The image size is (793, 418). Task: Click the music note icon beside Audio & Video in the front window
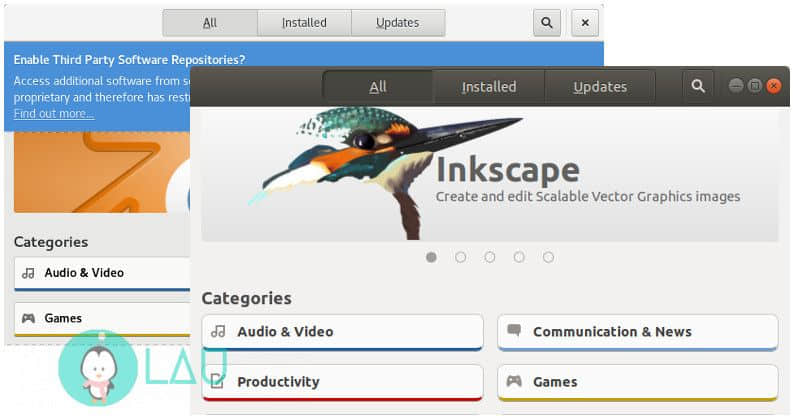[218, 331]
